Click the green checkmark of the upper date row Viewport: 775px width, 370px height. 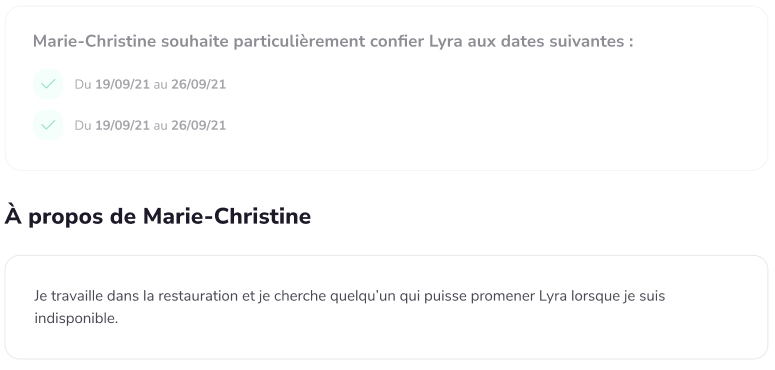click(48, 84)
